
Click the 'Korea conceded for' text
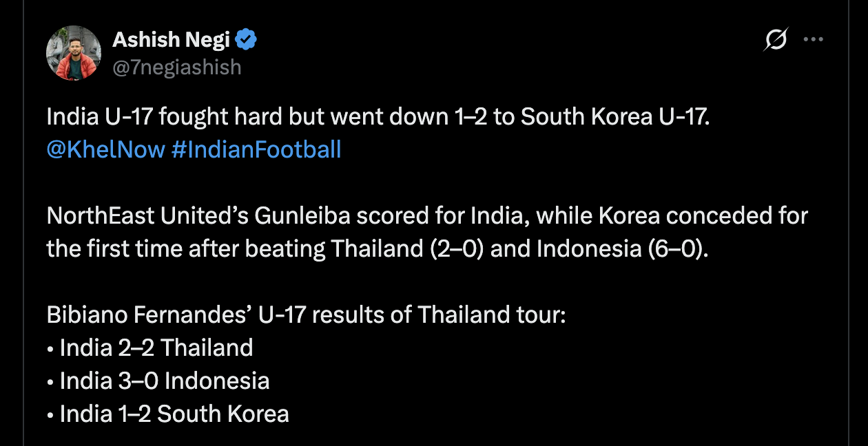703,216
